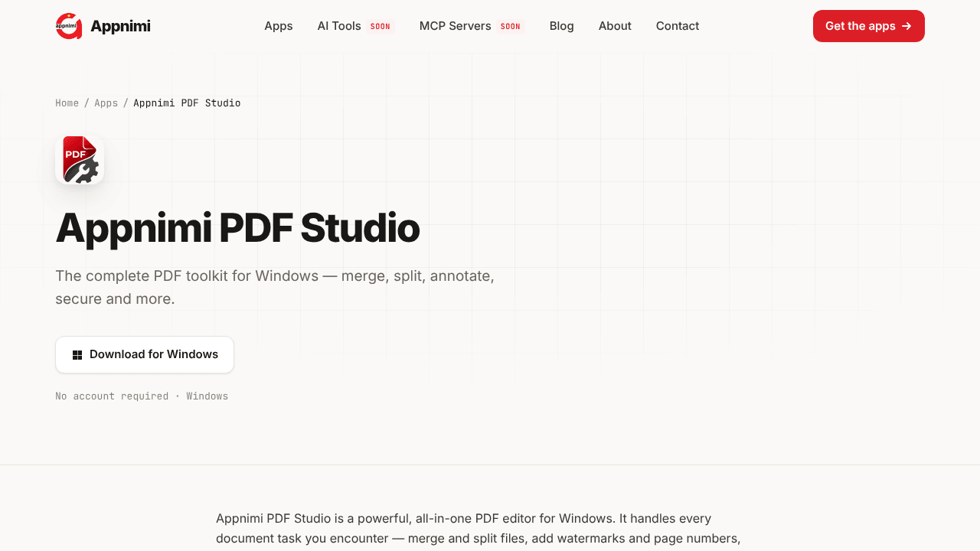The height and width of the screenshot is (551, 980).
Task: Click the Appnimi PDF Studio app icon
Action: click(x=80, y=160)
